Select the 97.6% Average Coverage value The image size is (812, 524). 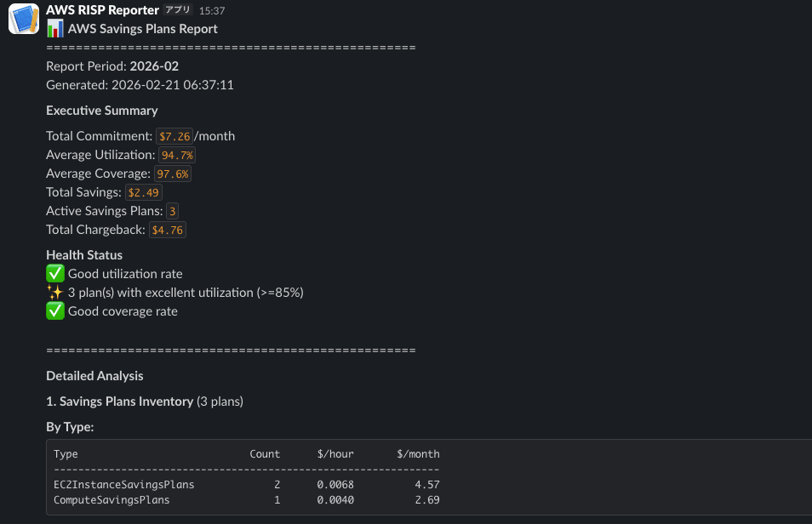(173, 174)
